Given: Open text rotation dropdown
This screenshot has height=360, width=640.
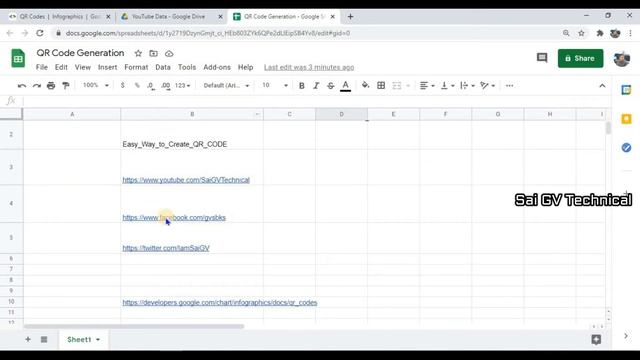Looking at the screenshot, I should 487,85.
